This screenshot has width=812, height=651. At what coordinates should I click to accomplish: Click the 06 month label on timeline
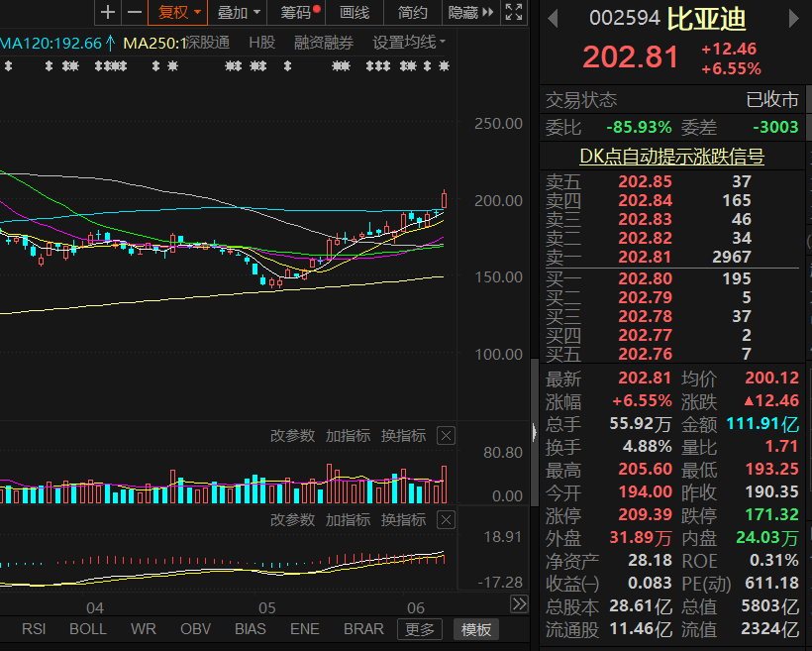tap(415, 607)
